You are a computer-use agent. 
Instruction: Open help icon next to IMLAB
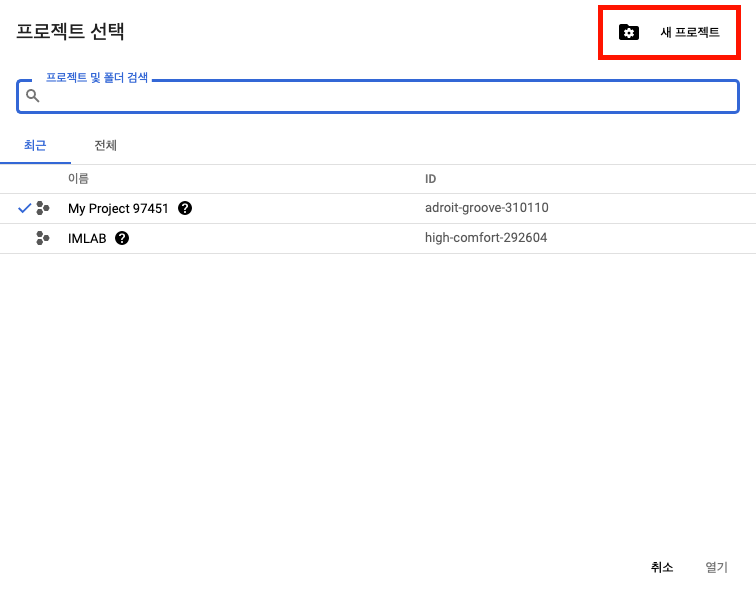click(122, 238)
